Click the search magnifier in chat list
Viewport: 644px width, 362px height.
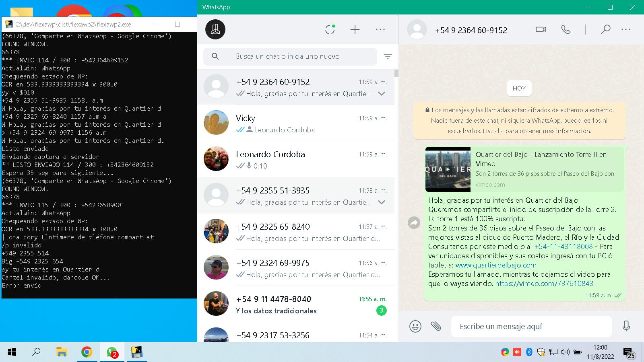(x=215, y=56)
